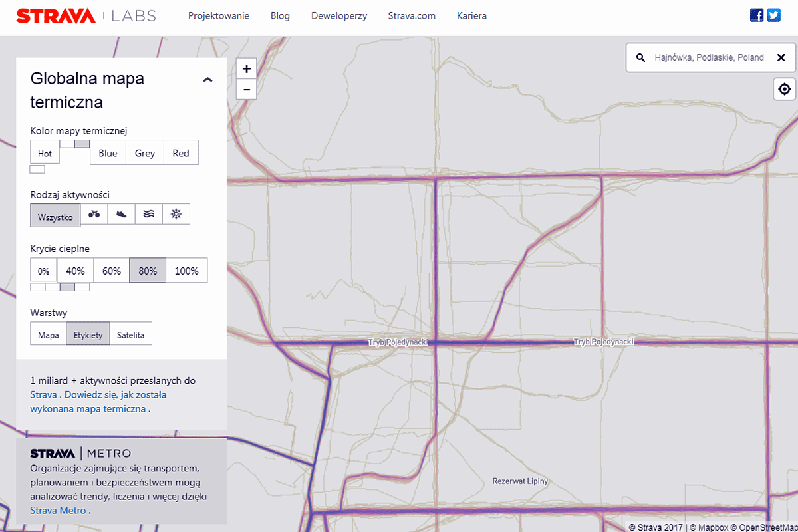Click the OpenStreetMap attribution link
The image size is (798, 532).
coord(765,527)
